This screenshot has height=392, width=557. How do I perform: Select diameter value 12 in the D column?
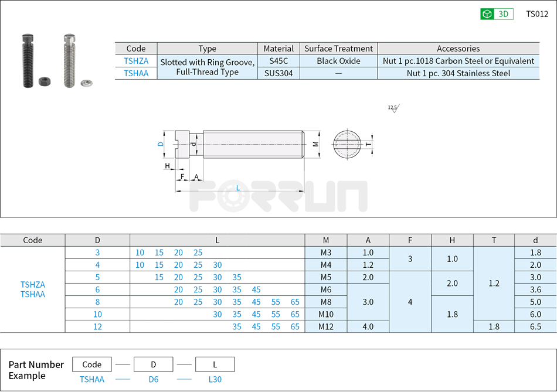click(97, 326)
